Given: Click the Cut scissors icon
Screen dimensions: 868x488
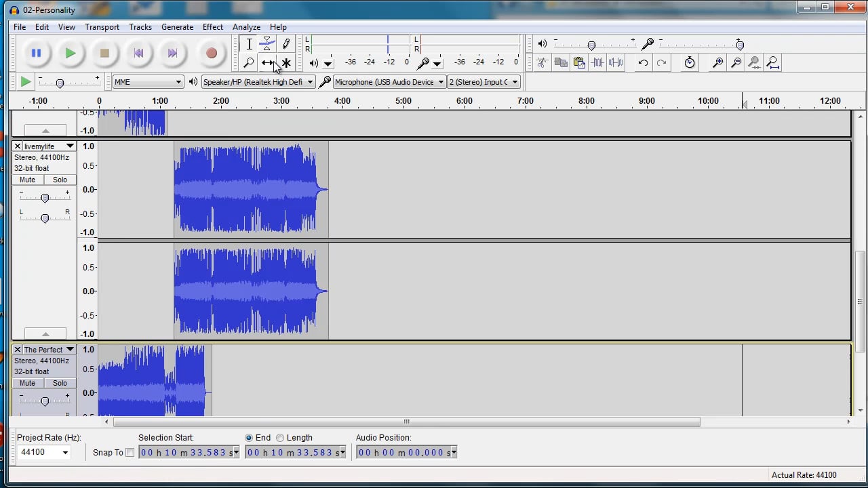Looking at the screenshot, I should pos(542,62).
